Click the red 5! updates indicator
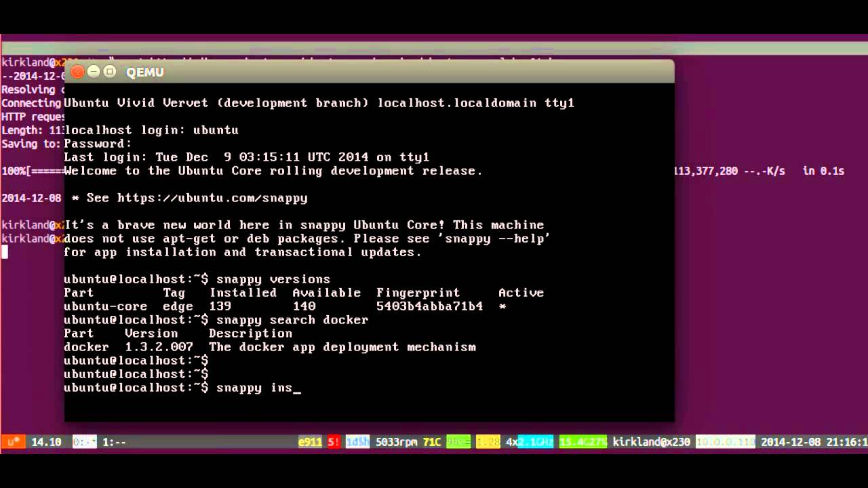Image resolution: width=868 pixels, height=488 pixels. [x=334, y=442]
